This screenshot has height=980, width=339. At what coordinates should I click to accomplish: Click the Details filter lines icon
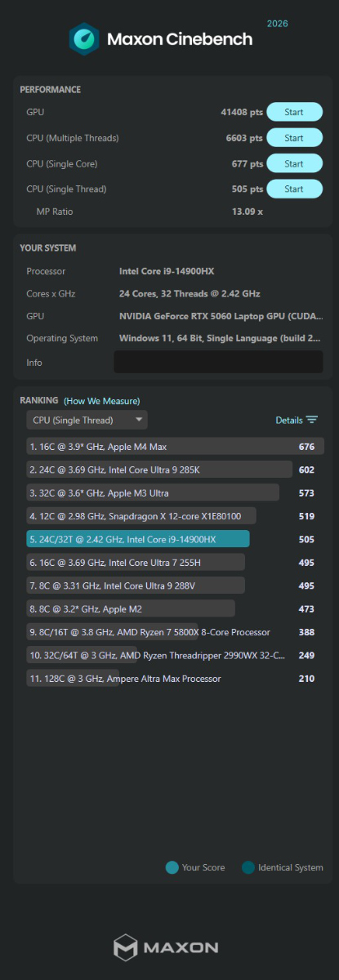tap(311, 420)
